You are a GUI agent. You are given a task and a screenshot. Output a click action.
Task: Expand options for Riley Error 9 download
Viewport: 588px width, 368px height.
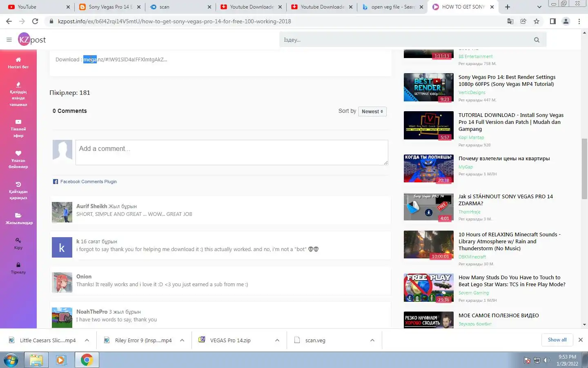[x=182, y=340]
